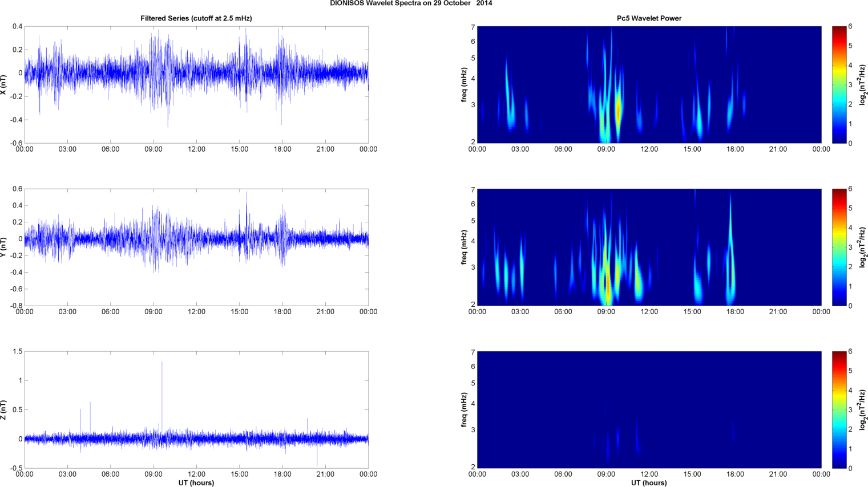Image resolution: width=868 pixels, height=487 pixels.
Task: Click the color bar beside the X wavelet spectrogram
Action: point(839,84)
